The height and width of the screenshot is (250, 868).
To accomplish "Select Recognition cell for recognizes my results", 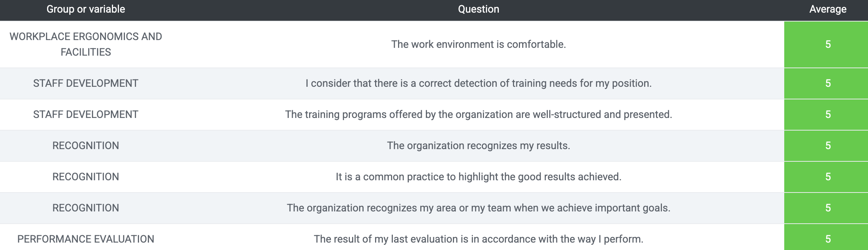I will [86, 145].
